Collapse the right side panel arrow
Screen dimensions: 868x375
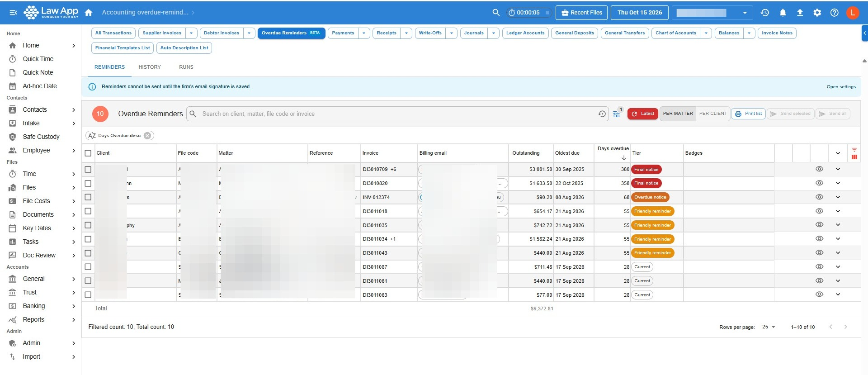[x=865, y=33]
